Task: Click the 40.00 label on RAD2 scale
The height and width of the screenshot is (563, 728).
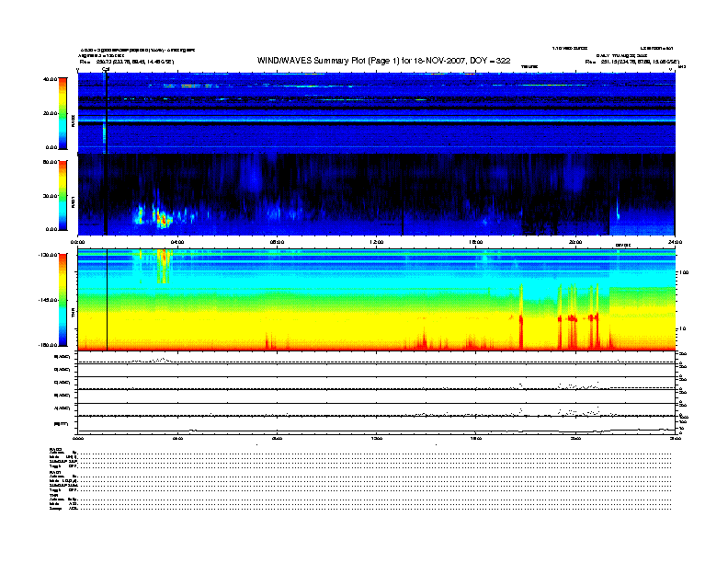Action: [50, 79]
